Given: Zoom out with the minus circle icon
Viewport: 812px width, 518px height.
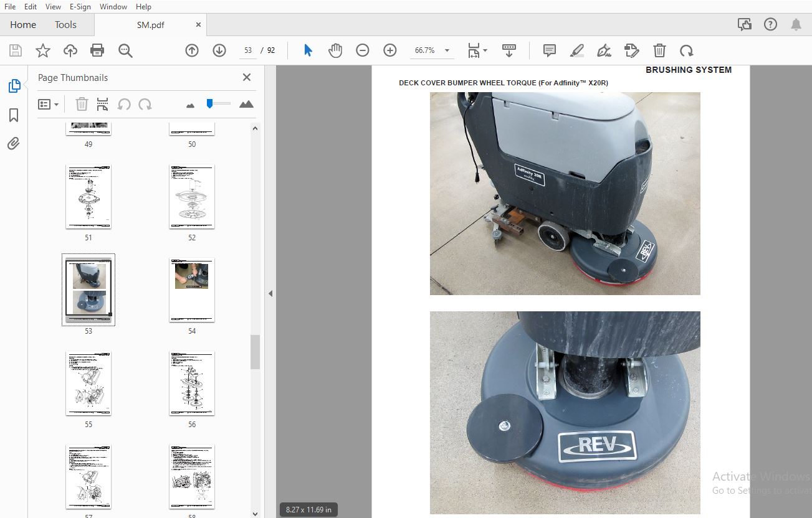Looking at the screenshot, I should click(363, 51).
